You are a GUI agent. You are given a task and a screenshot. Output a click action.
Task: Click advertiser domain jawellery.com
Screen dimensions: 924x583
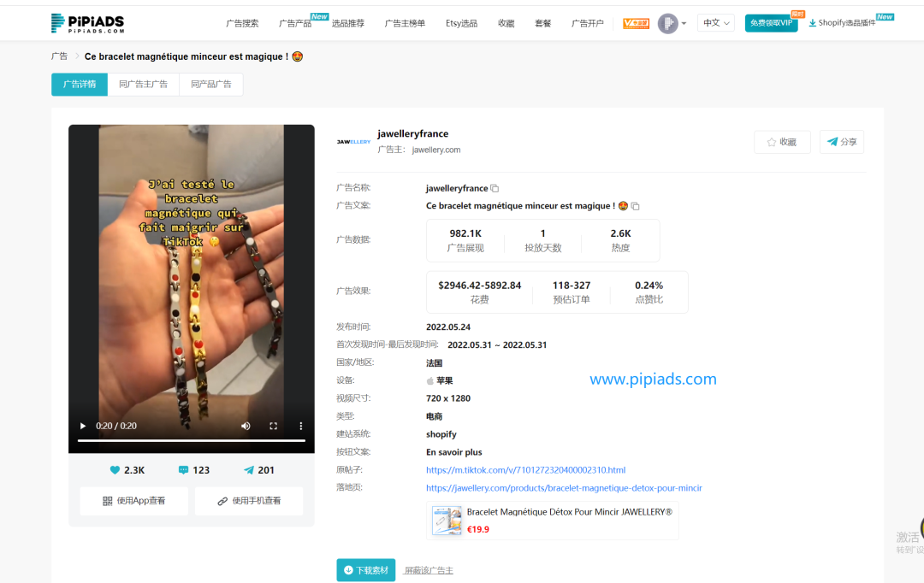(x=436, y=150)
